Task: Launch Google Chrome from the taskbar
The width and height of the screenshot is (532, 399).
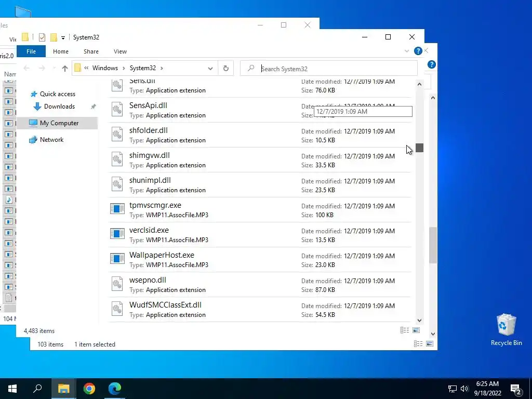Action: pos(89,389)
